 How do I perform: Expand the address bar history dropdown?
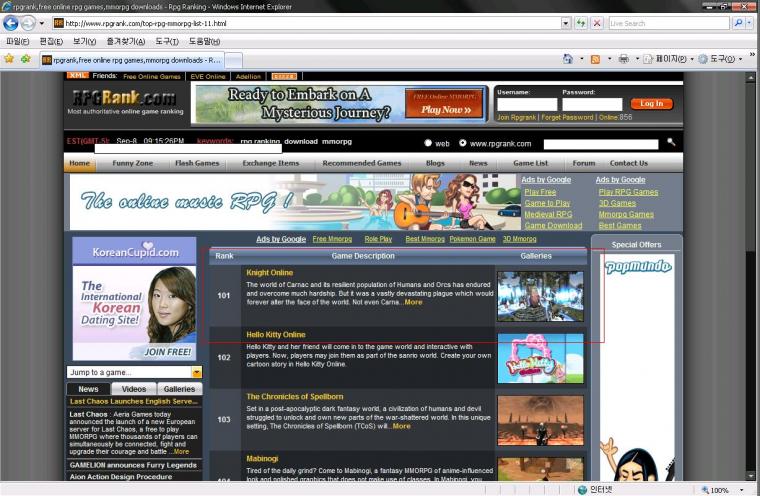pyautogui.click(x=566, y=23)
